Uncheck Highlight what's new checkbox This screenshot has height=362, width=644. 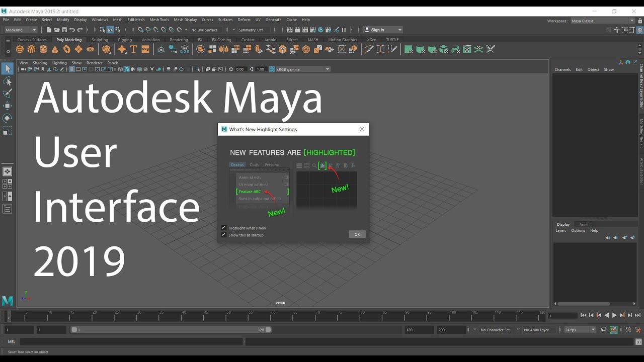tap(224, 228)
